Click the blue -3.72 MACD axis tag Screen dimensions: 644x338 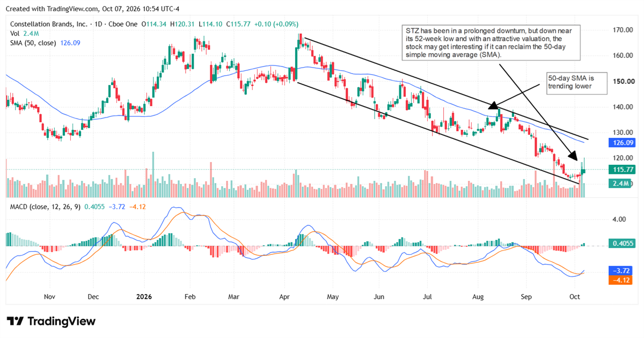pos(620,270)
